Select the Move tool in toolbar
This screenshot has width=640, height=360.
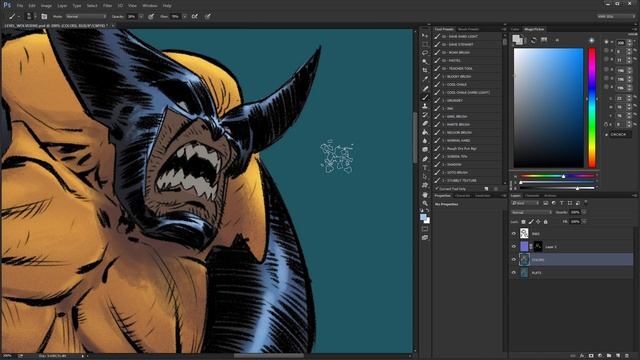[x=425, y=36]
